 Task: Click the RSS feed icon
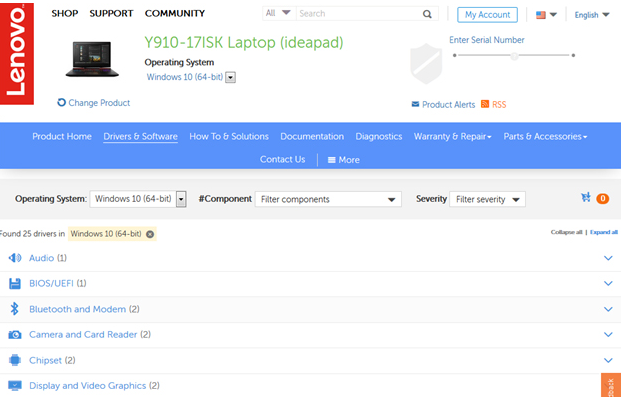(485, 104)
